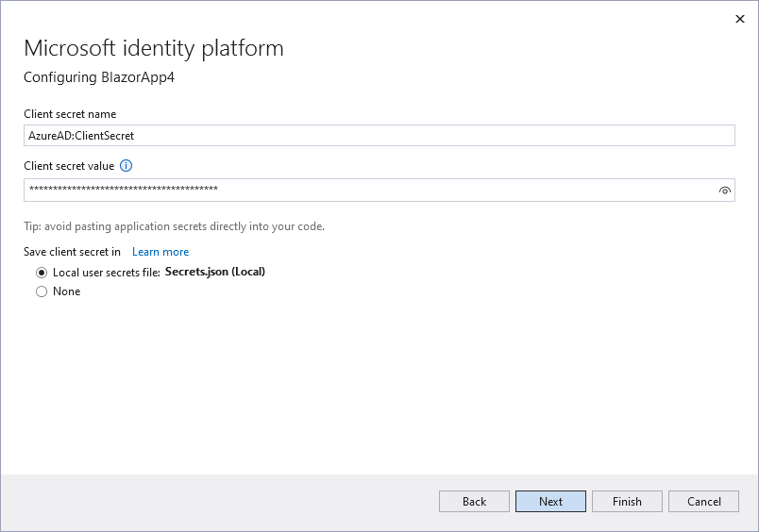
Task: Click the Microsoft identity platform heading
Action: (x=154, y=48)
